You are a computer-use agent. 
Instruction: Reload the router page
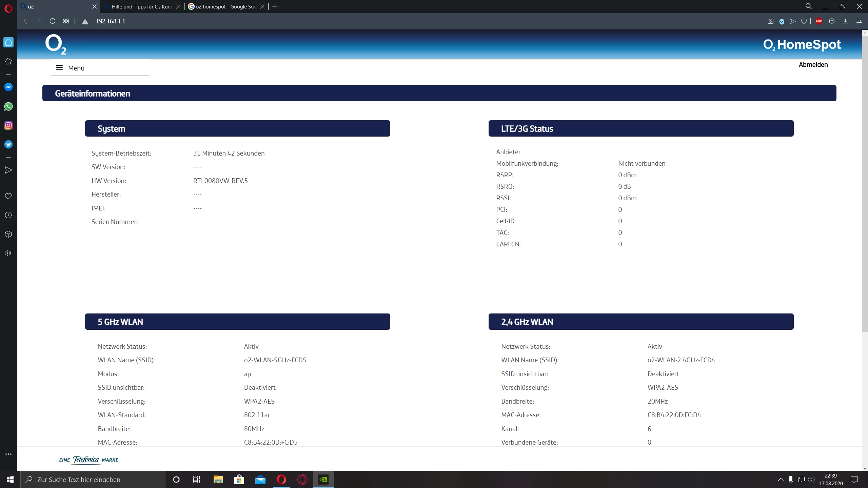(52, 21)
